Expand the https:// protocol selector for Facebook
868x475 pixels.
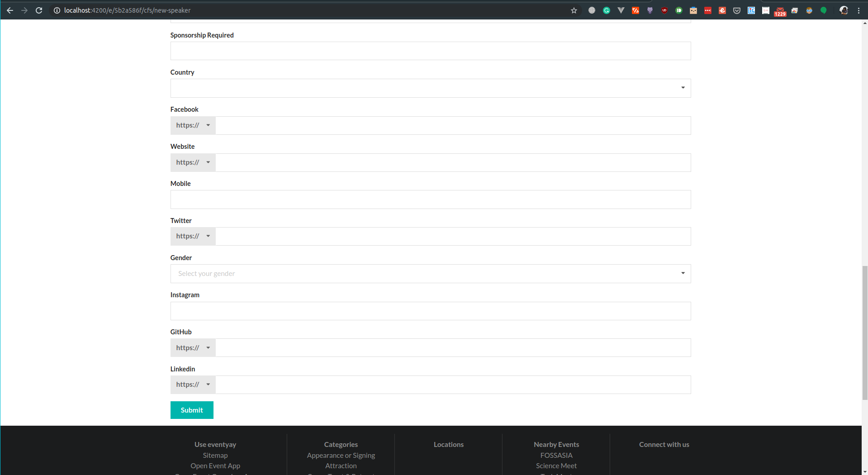tap(192, 125)
